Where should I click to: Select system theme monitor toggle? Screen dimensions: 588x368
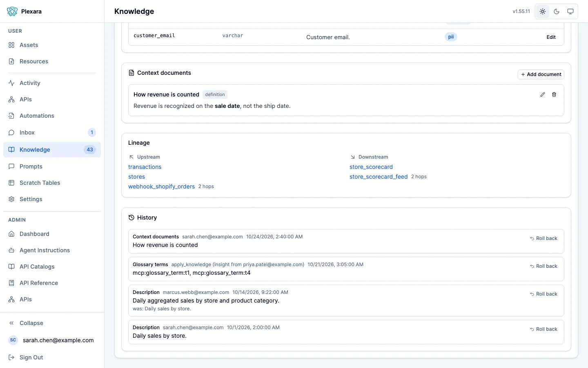click(570, 11)
